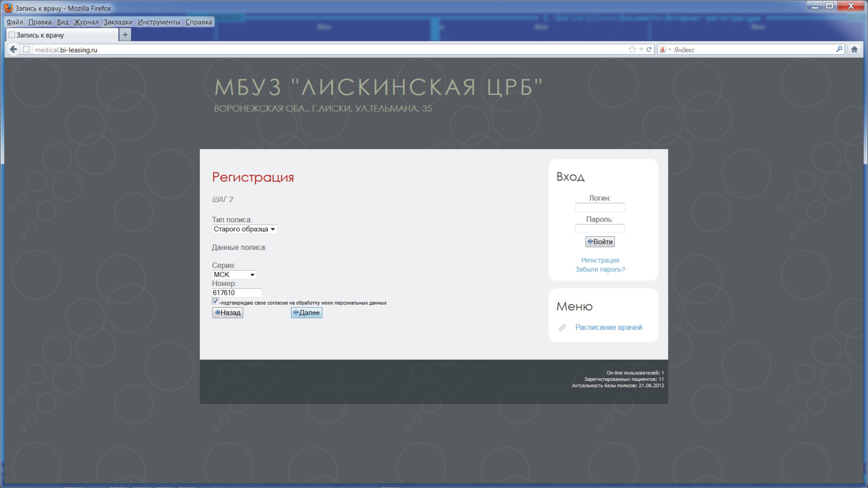Open URL history dropdown arrow
This screenshot has width=868, height=488.
tap(641, 49)
